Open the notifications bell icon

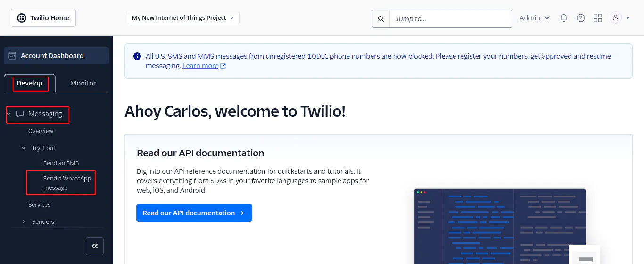click(x=563, y=18)
